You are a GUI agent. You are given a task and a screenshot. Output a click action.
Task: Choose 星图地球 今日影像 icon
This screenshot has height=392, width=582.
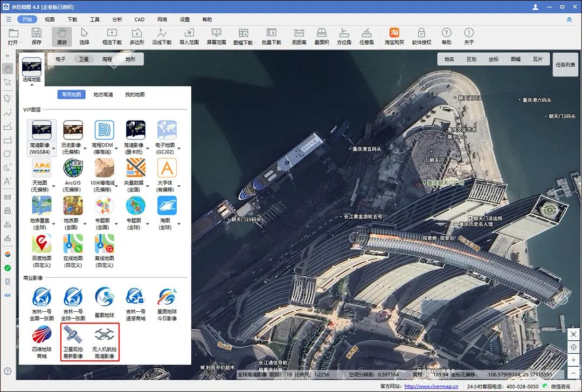click(x=167, y=304)
